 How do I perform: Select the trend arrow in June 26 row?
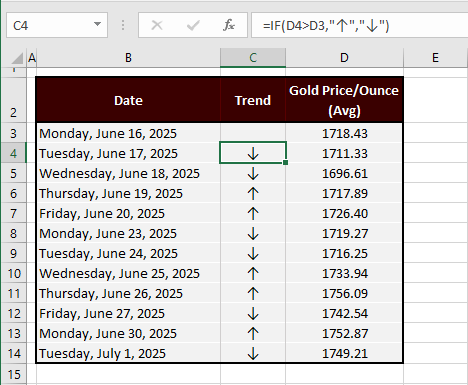pyautogui.click(x=253, y=293)
